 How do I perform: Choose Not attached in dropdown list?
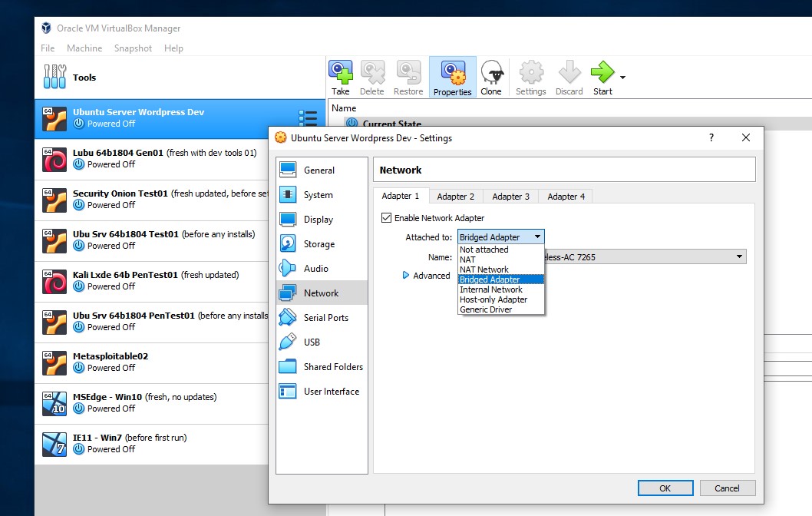[x=500, y=250]
